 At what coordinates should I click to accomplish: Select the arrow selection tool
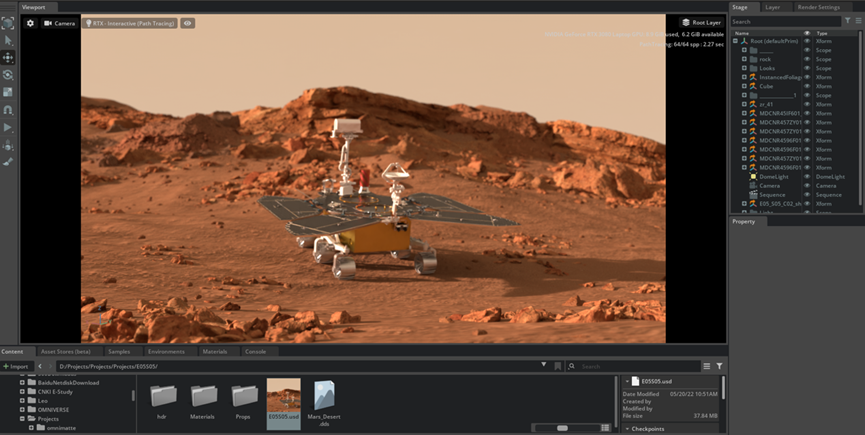click(x=8, y=40)
